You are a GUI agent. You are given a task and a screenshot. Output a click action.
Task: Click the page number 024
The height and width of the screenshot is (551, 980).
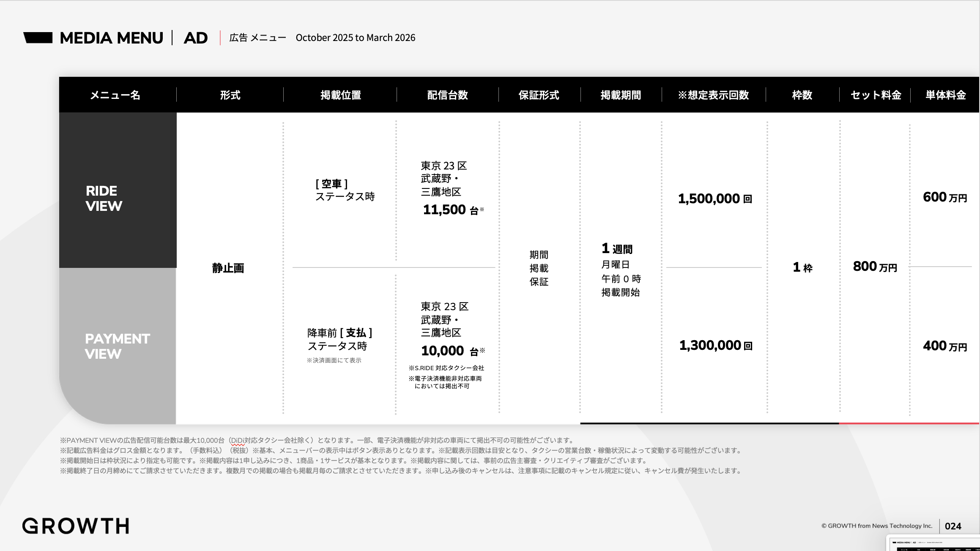click(x=953, y=526)
